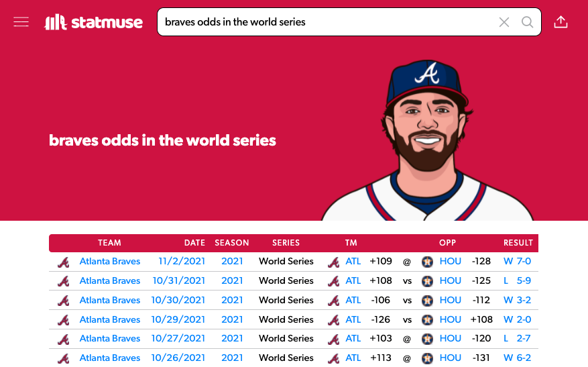This screenshot has width=588, height=367.
Task: Click the StatMuse logo
Action: pos(93,22)
